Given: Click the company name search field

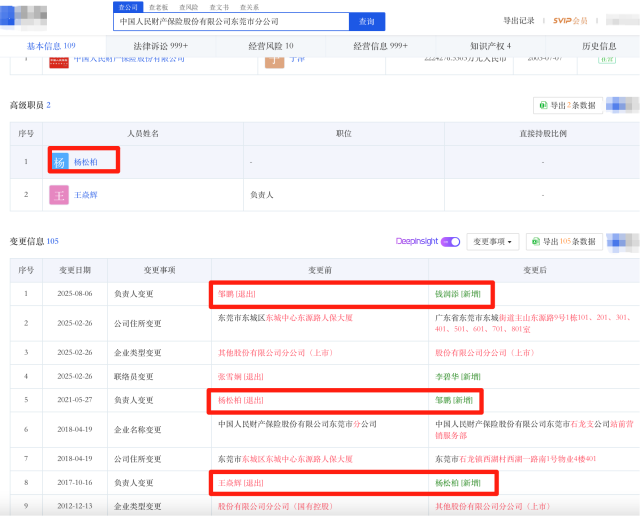Looking at the screenshot, I should [230, 21].
